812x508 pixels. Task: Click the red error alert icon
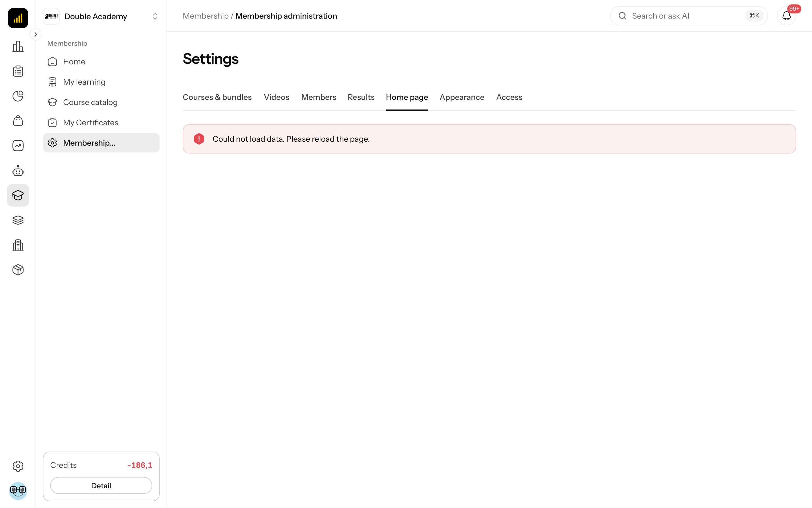(199, 139)
